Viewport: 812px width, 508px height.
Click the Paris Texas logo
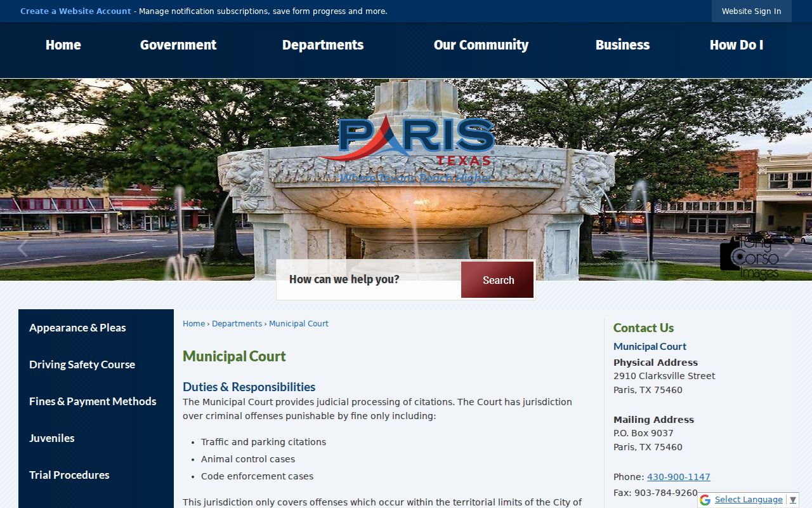click(x=406, y=150)
